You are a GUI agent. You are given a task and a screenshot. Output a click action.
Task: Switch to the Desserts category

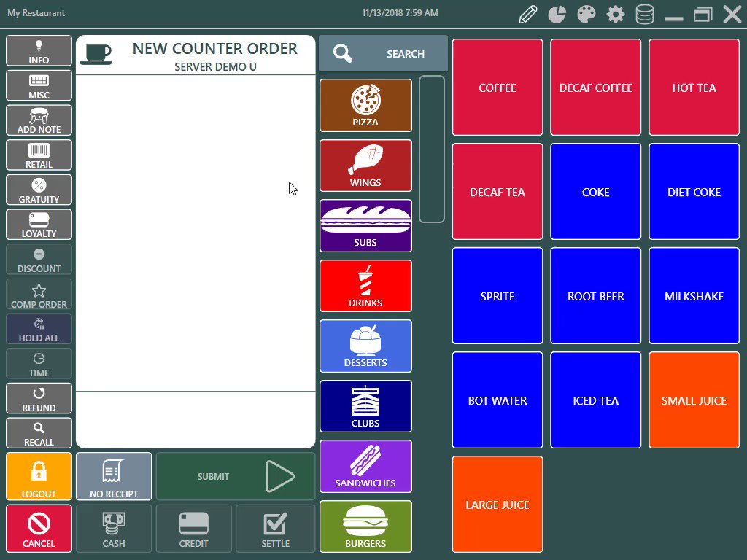tap(365, 346)
